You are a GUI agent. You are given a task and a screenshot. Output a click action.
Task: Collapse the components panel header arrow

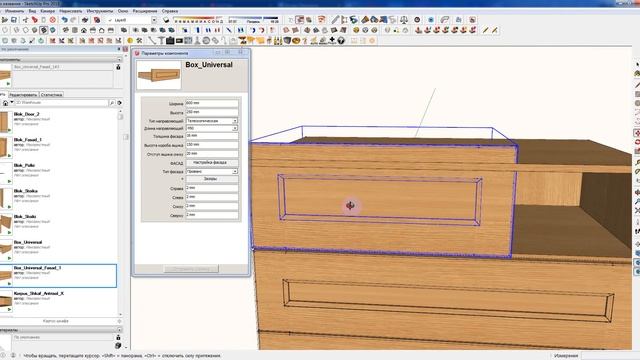click(x=119, y=60)
